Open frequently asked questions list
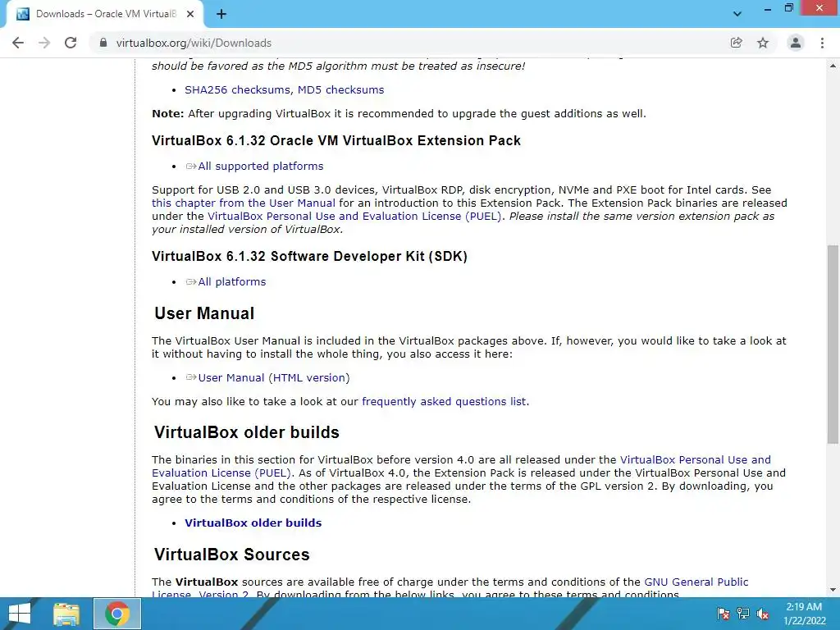 pyautogui.click(x=444, y=402)
